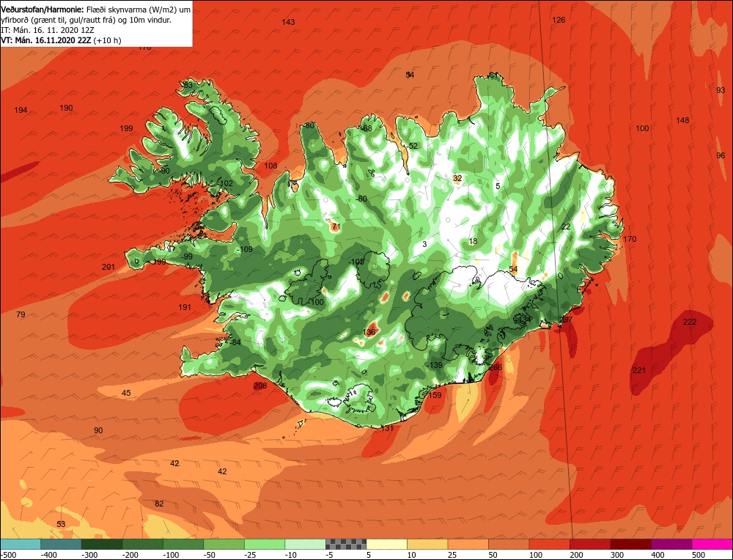
Task: Select the darkest green -300 to -200 legend swatch
Action: coord(102,544)
